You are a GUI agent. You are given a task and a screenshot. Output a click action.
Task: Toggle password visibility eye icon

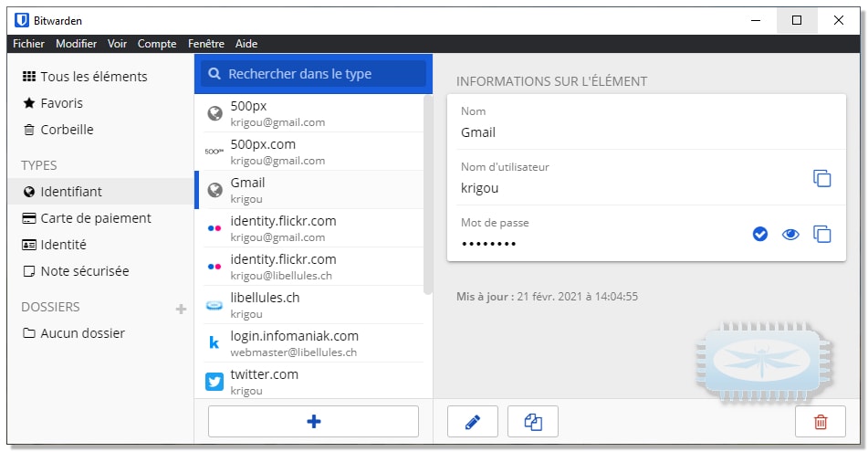[790, 235]
